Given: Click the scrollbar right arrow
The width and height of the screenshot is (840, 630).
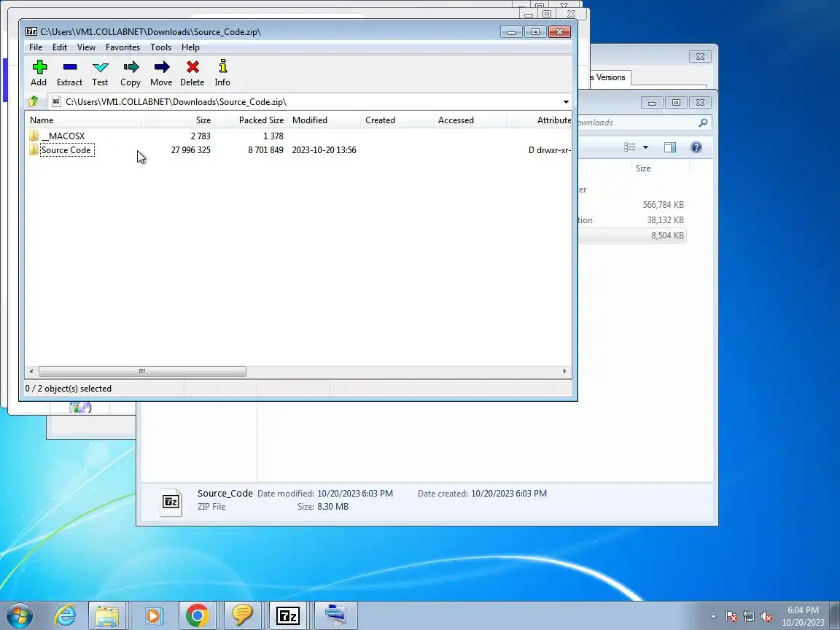Looking at the screenshot, I should [564, 371].
